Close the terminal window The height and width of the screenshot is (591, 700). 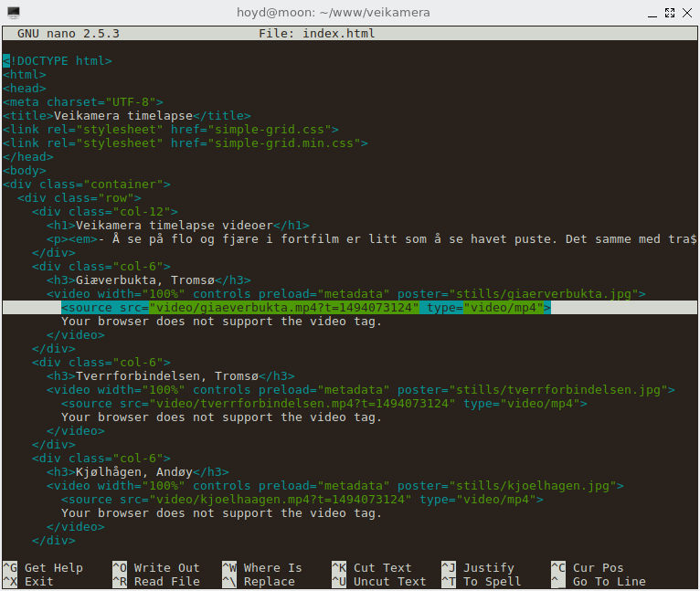(688, 12)
